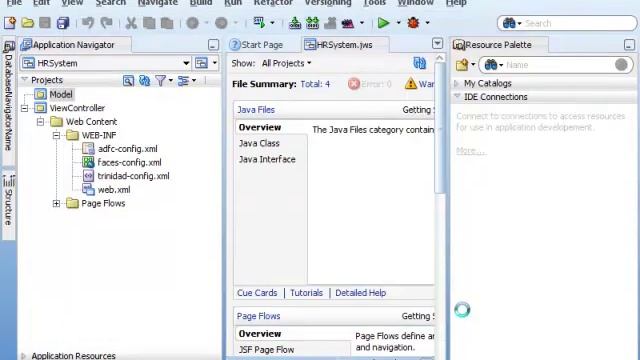Click the Make project build icon
640x360 pixels.
pos(295,23)
